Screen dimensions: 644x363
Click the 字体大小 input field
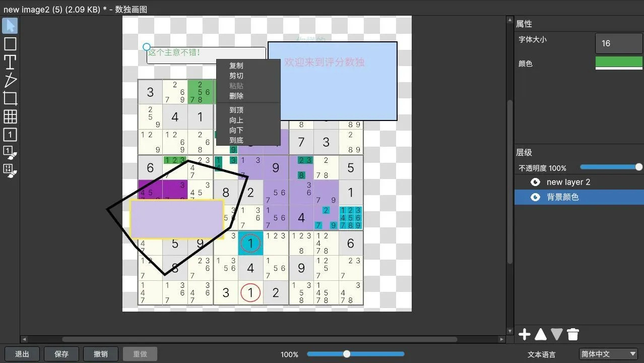coord(619,43)
